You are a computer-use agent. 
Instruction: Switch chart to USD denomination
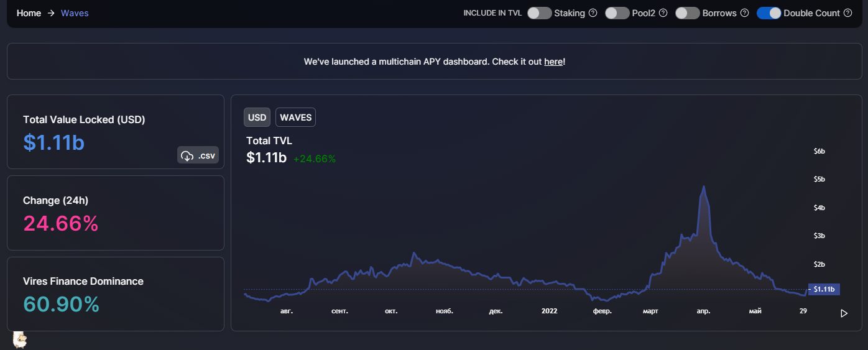[257, 117]
